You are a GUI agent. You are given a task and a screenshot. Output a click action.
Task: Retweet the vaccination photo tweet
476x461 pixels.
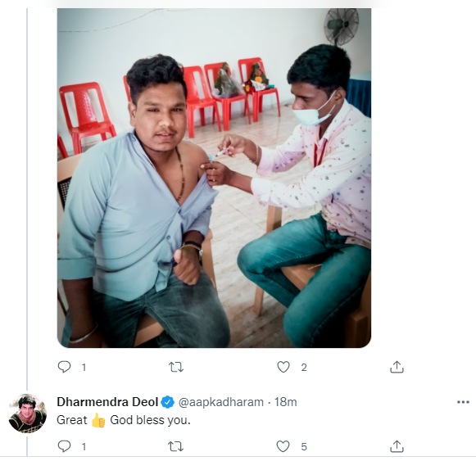click(x=176, y=367)
